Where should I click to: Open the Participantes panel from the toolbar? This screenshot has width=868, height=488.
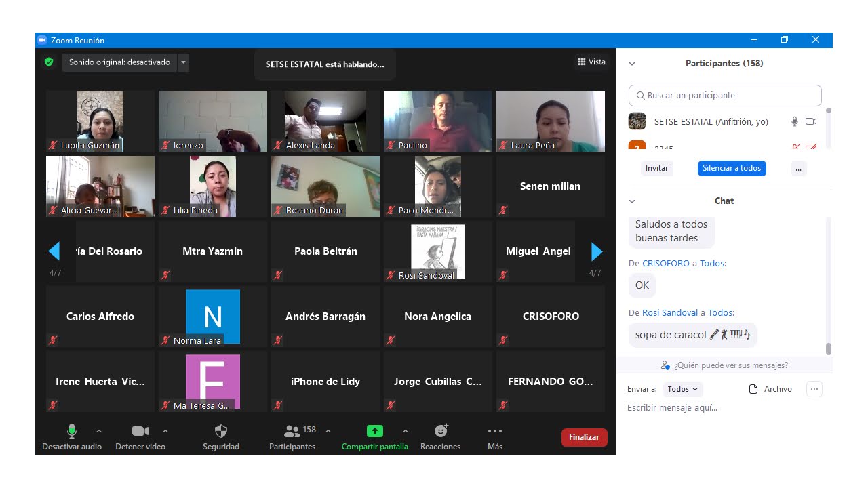point(292,431)
